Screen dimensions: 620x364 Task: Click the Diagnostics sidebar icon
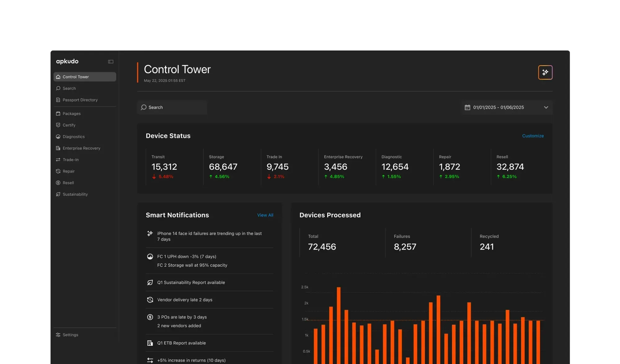coord(58,137)
